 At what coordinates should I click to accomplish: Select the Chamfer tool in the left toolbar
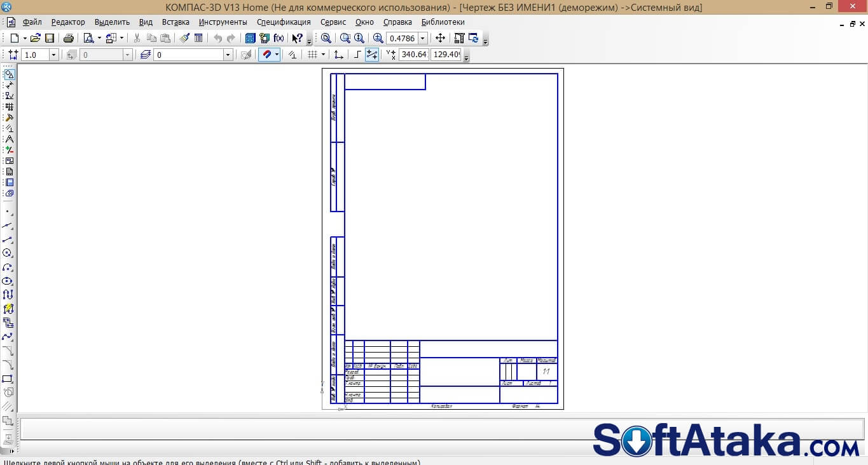[x=8, y=351]
